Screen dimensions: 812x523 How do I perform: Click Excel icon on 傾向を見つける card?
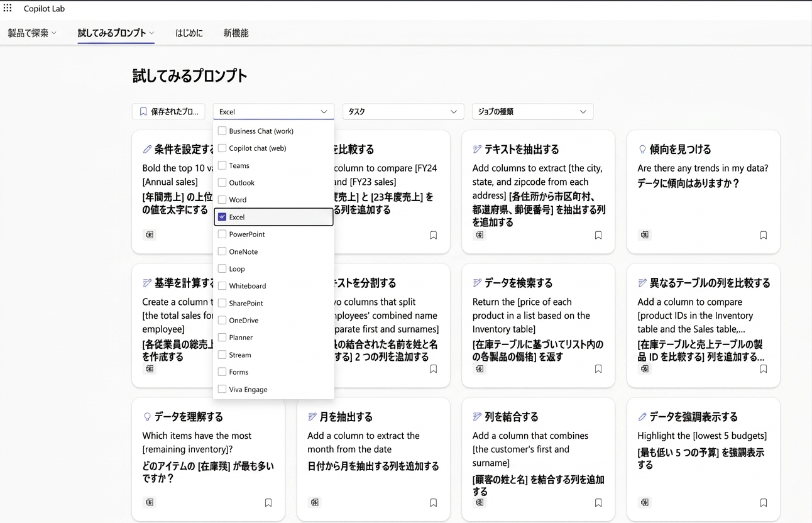(x=645, y=234)
